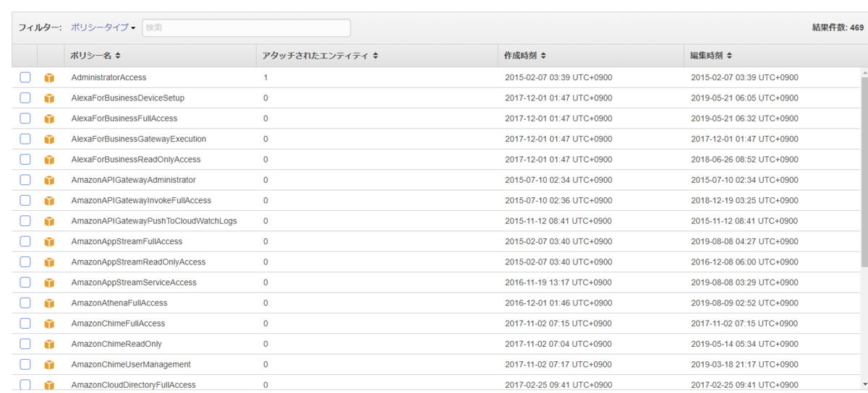Open the AdministratorAccess policy link
868x393 pixels.
pyautogui.click(x=109, y=77)
